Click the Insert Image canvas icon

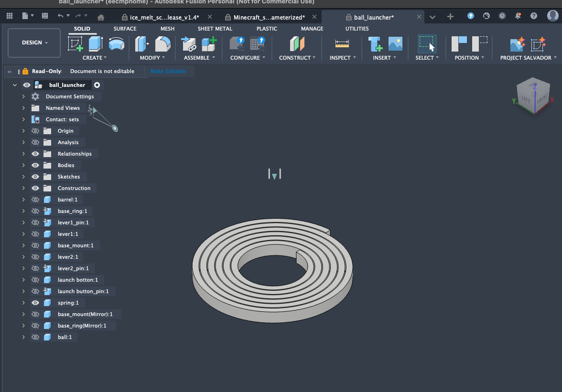click(395, 44)
